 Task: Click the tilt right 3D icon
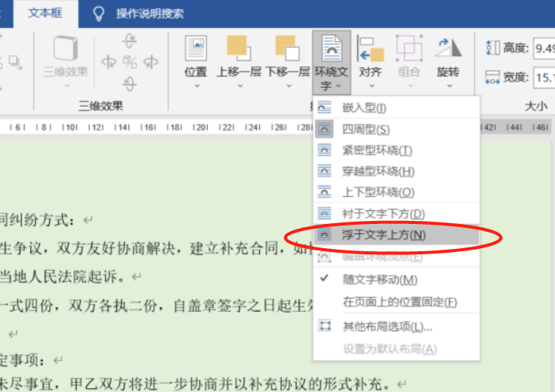coord(151,62)
